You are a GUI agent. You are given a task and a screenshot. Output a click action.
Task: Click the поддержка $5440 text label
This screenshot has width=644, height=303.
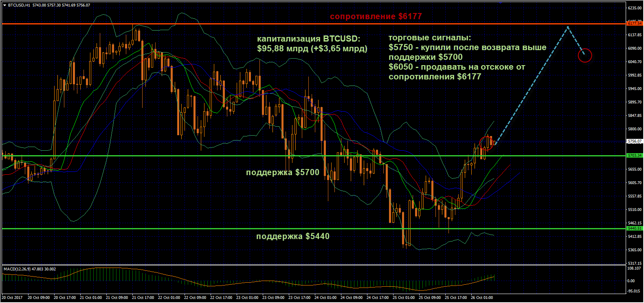pyautogui.click(x=293, y=236)
